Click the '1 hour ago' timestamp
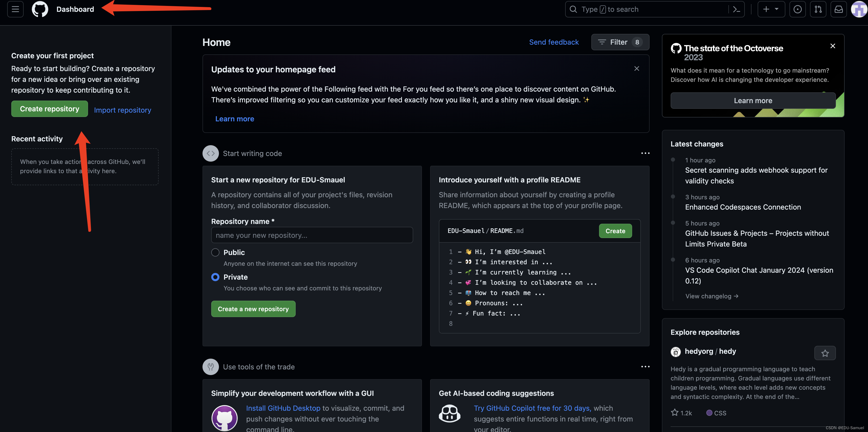Image resolution: width=868 pixels, height=432 pixels. click(700, 160)
